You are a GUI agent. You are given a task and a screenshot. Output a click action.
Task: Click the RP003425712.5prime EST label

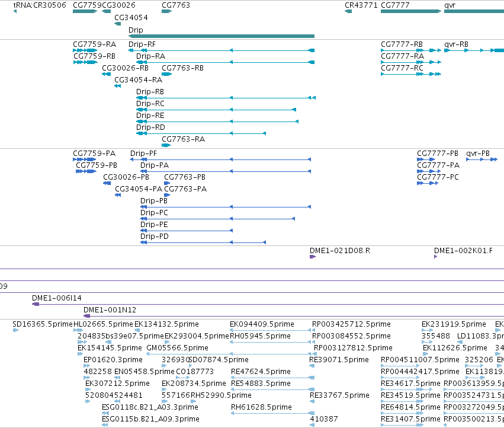tap(351, 324)
